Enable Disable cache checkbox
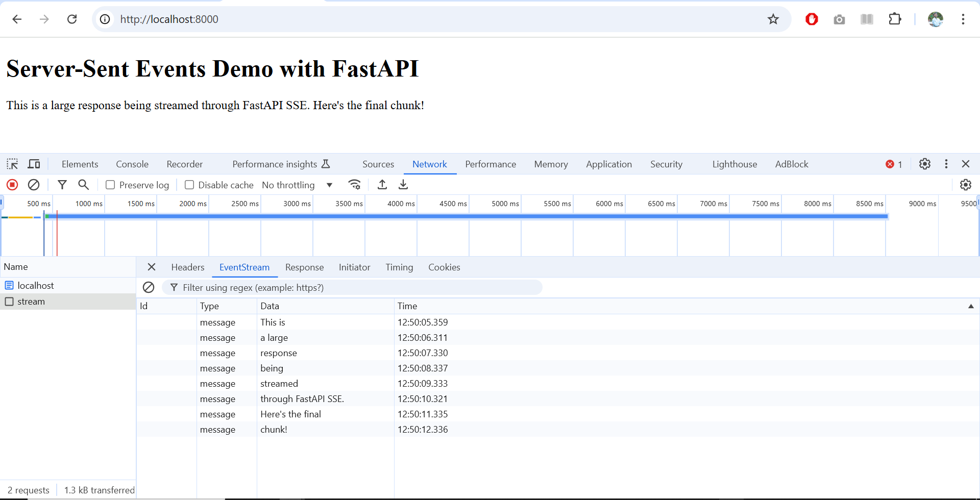Screen dimensions: 980x500 coord(189,185)
